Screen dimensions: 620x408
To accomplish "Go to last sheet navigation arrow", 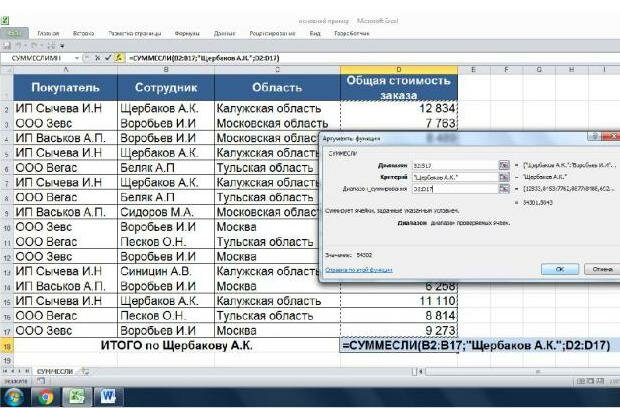I will tap(27, 371).
